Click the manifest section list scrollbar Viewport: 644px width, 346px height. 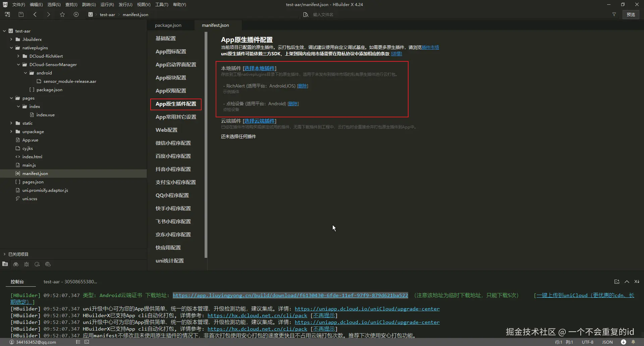pos(206,145)
